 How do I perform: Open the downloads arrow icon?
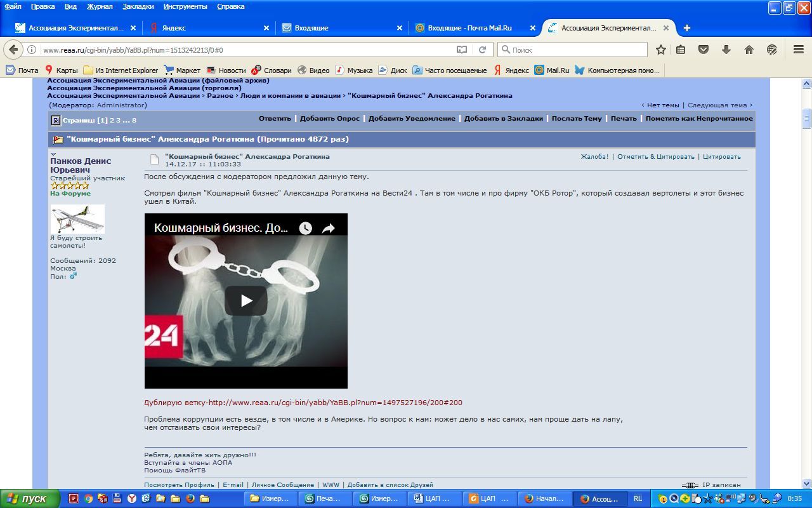click(x=726, y=50)
